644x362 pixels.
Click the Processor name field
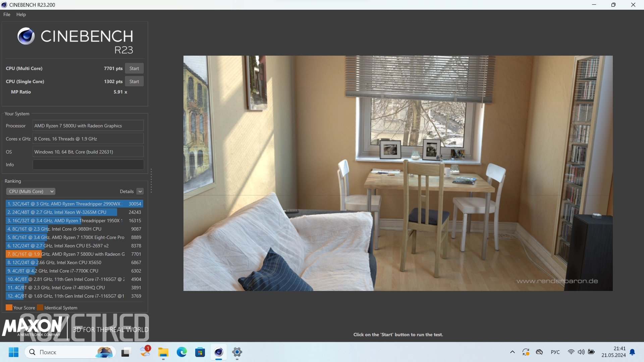point(88,126)
